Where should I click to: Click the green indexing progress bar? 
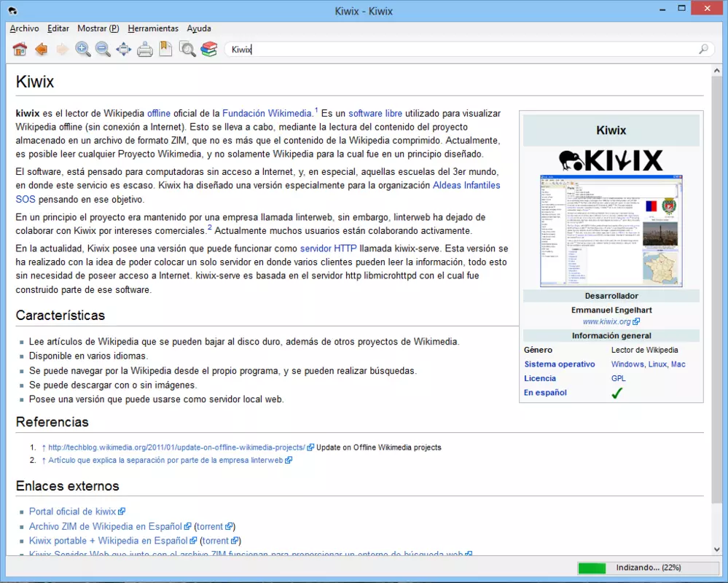[592, 568]
